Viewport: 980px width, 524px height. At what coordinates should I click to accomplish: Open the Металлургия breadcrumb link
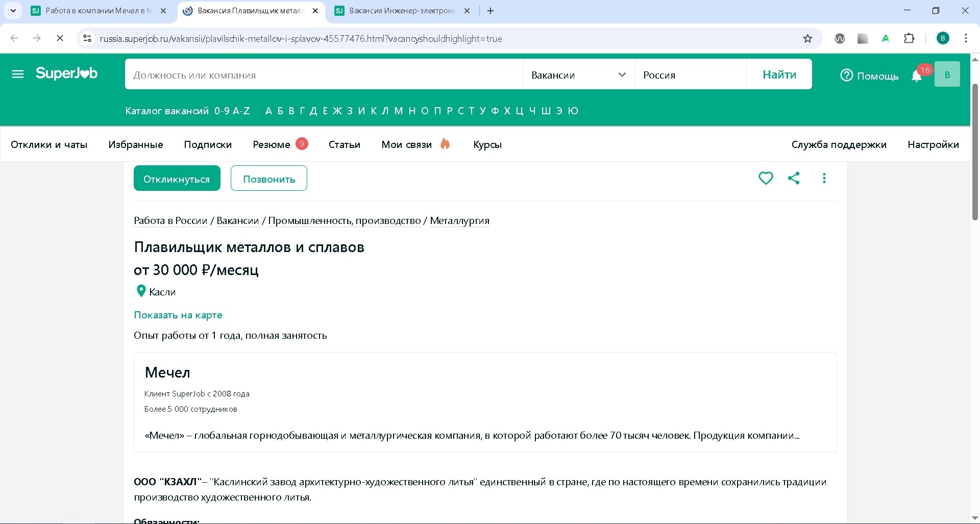[459, 221]
